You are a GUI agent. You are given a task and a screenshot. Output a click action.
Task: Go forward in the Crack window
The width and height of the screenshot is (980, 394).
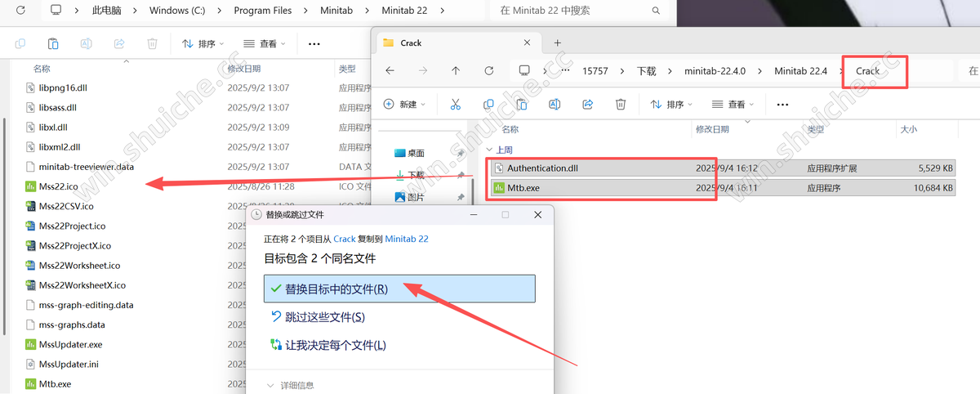pos(422,71)
